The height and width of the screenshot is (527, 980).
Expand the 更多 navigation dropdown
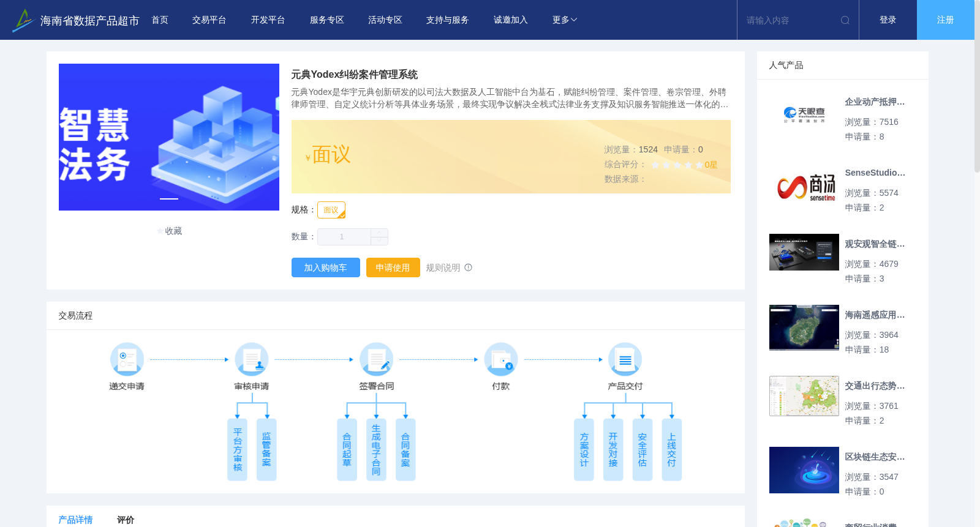tap(564, 20)
